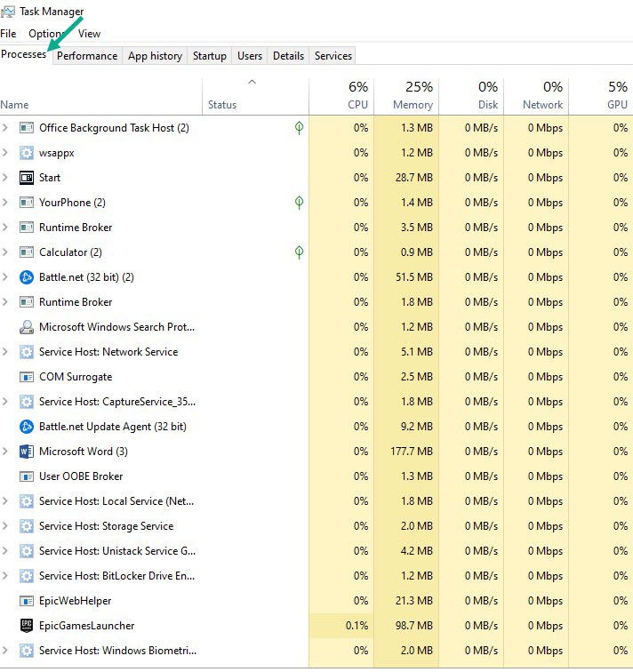The width and height of the screenshot is (633, 672).
Task: Click the Battle.net (32 bit) icon
Action: click(x=27, y=277)
